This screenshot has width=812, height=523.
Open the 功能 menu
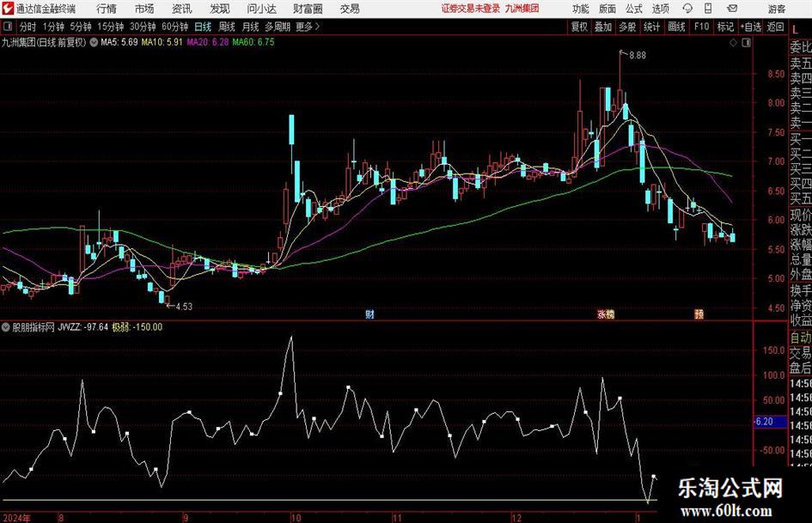581,9
